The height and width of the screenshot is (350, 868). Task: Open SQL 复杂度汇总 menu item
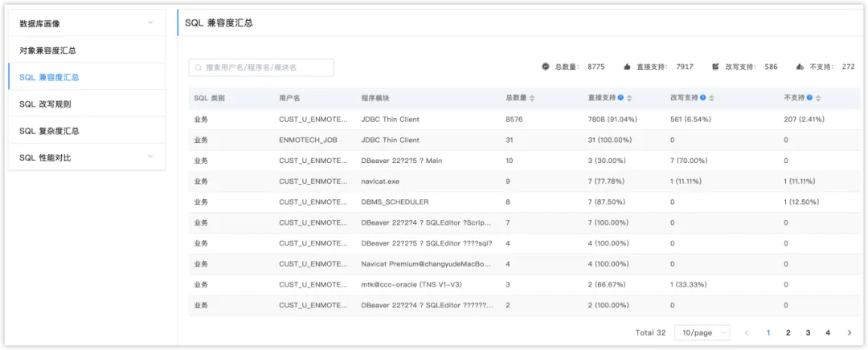click(x=49, y=131)
